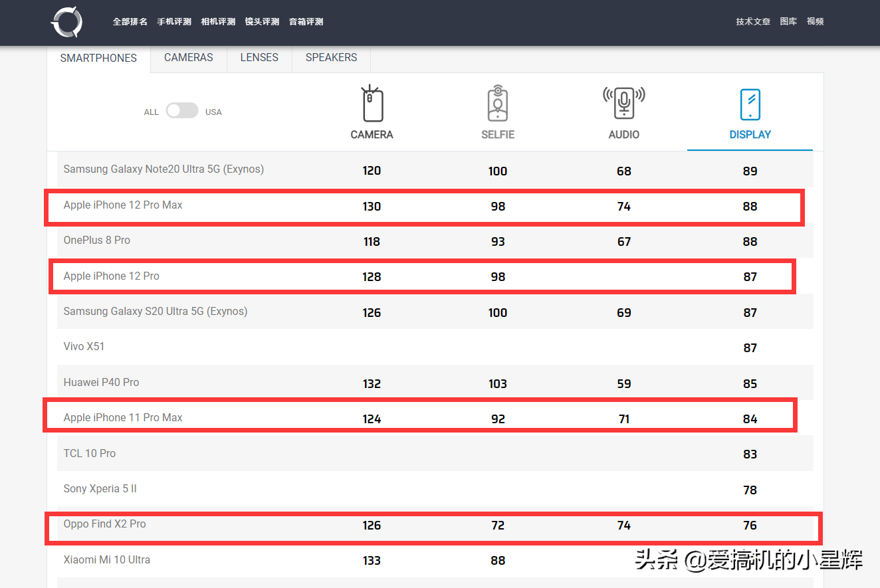Click the 视频 navigation entry
Viewport: 880px width, 588px height.
tap(815, 21)
